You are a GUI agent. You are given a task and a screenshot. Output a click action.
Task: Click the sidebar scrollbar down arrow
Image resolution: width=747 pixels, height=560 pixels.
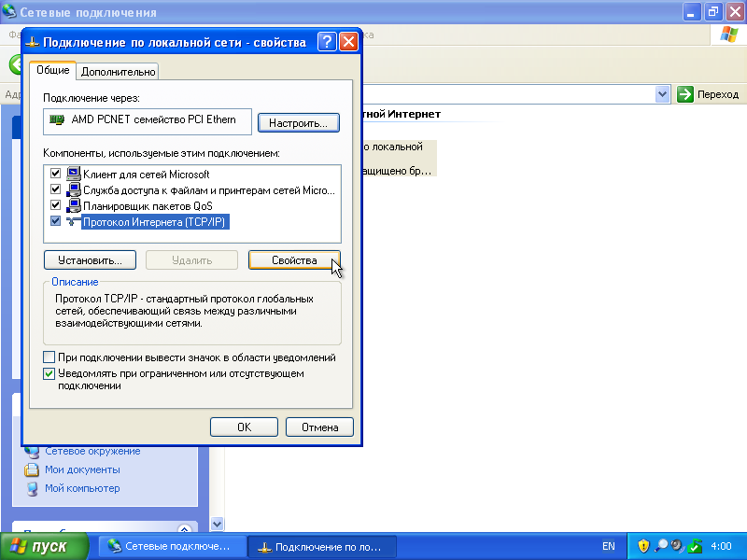coord(218,525)
